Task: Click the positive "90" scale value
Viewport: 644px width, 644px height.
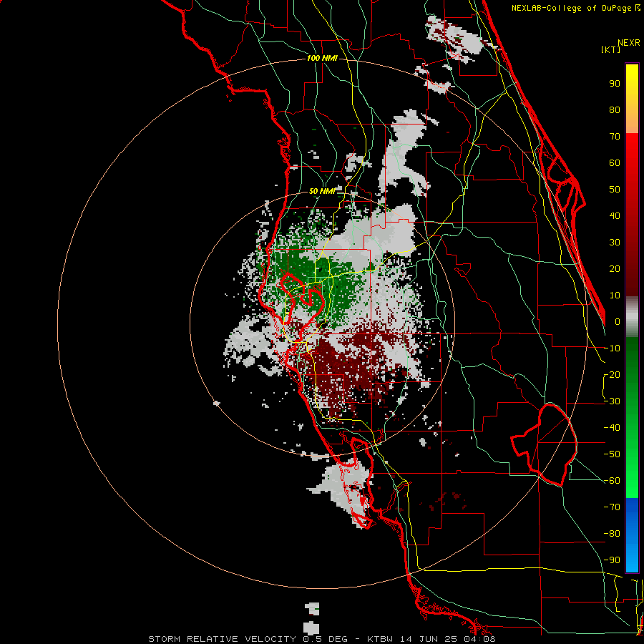Action: click(615, 84)
